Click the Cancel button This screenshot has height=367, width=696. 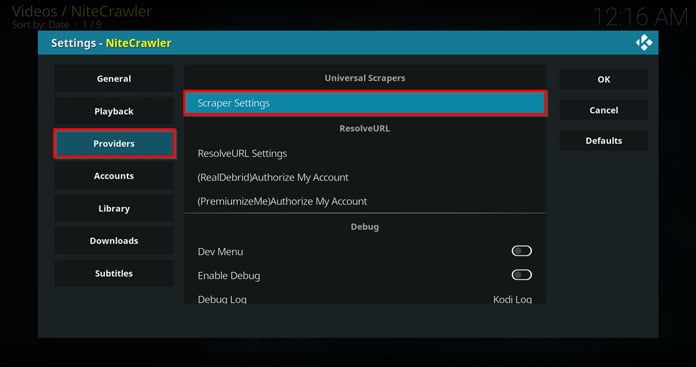pyautogui.click(x=604, y=110)
